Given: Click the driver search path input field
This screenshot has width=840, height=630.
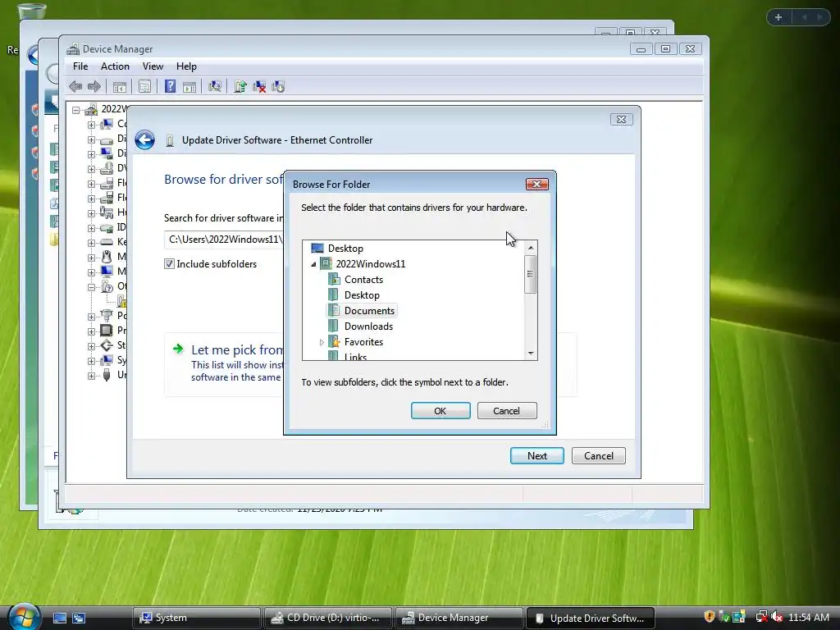Looking at the screenshot, I should [x=224, y=240].
